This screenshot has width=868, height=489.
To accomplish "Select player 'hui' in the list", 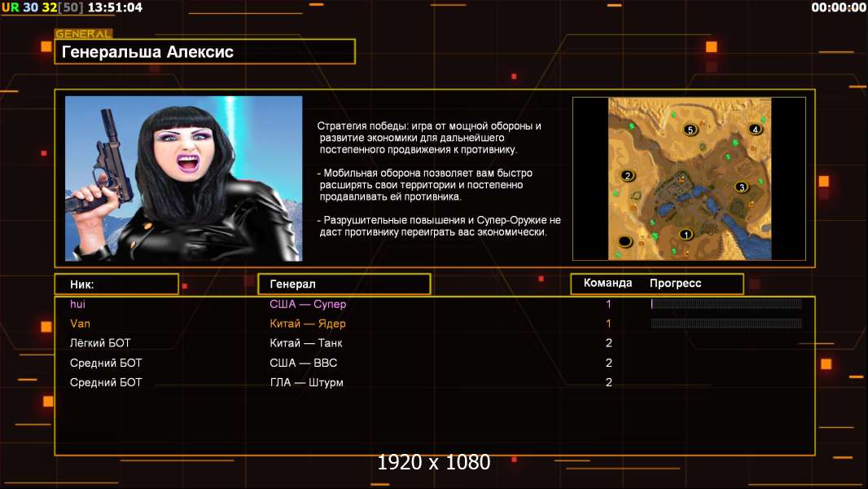I will click(x=77, y=304).
